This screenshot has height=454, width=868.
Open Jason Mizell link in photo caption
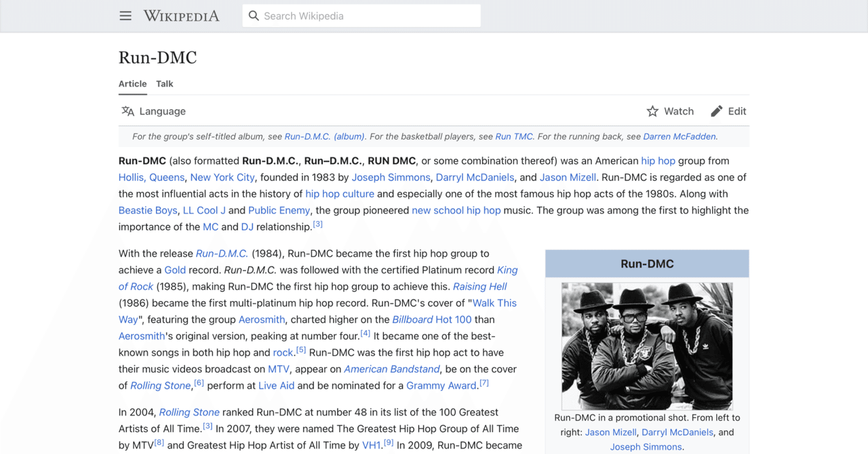tap(611, 432)
